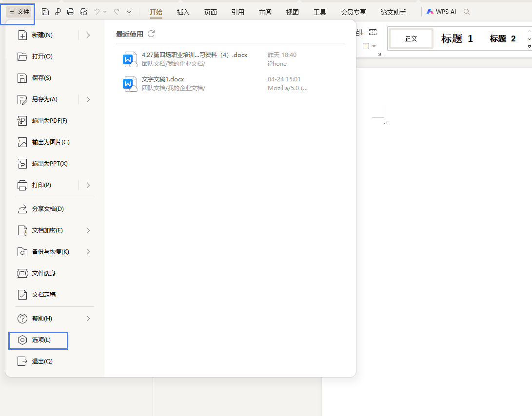Viewport: 532px width, 416px height.
Task: Click the 文件 menu button
Action: point(19,12)
